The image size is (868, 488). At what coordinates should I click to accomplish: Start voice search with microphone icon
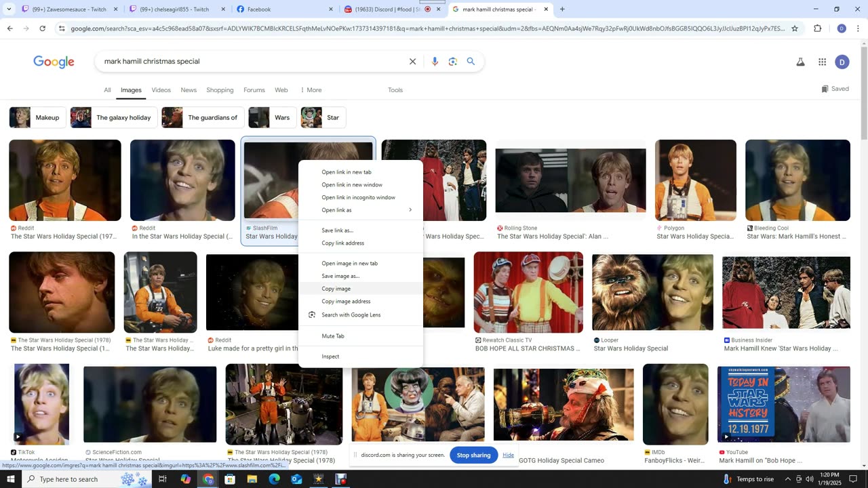435,62
